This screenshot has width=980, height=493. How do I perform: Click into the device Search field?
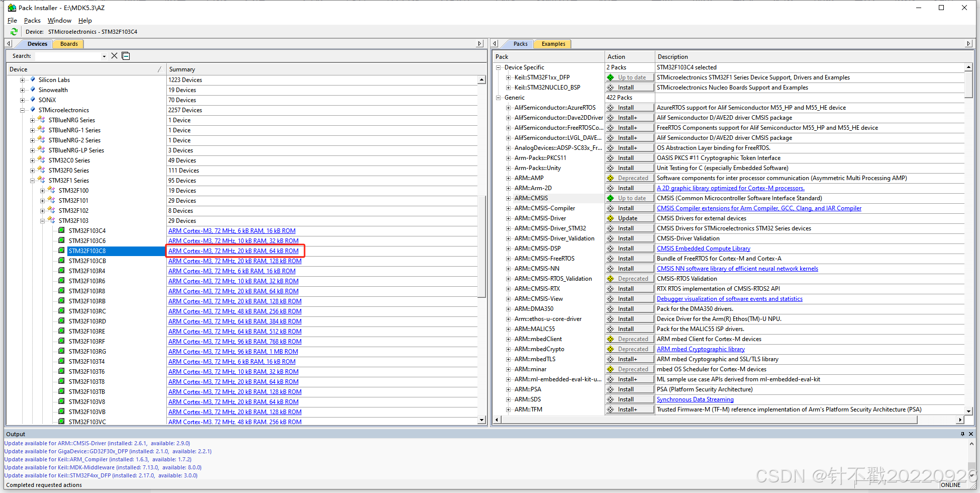click(67, 56)
